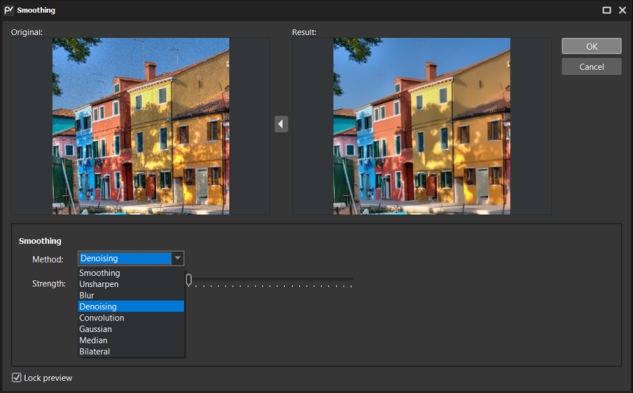Select Gaussian method option
Viewport: 633px width, 393px height.
point(131,329)
